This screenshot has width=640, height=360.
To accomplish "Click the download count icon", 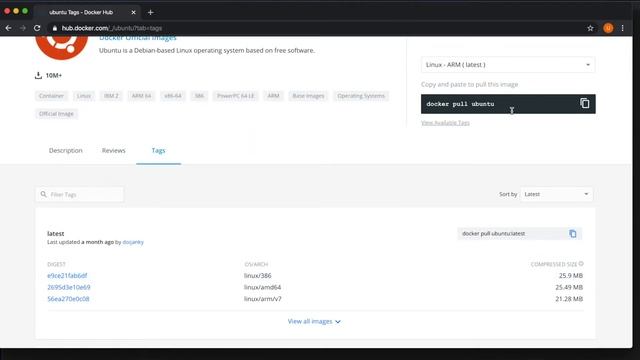I will pos(38,76).
